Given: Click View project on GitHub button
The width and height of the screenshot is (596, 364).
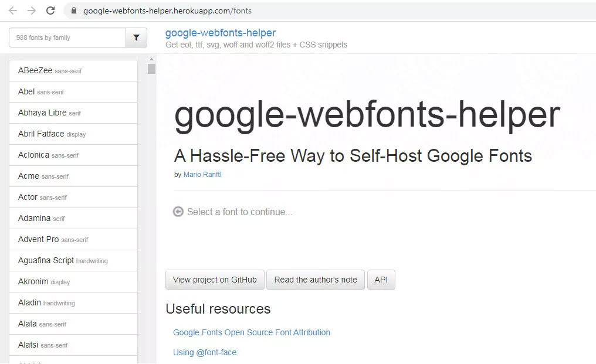Looking at the screenshot, I should (215, 280).
